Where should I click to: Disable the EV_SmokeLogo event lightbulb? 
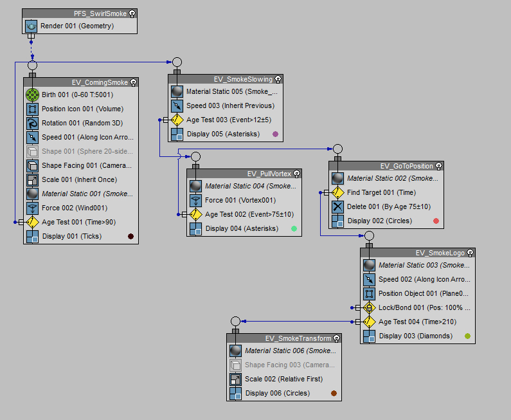coord(470,253)
